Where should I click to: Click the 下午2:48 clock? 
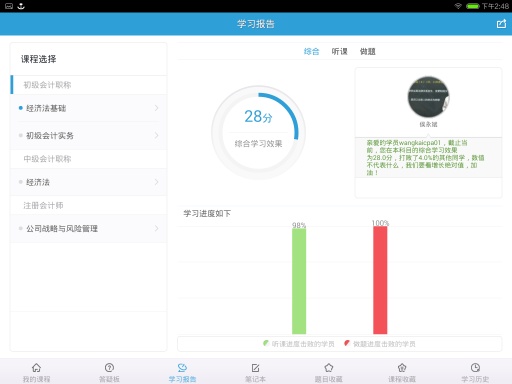pos(495,6)
